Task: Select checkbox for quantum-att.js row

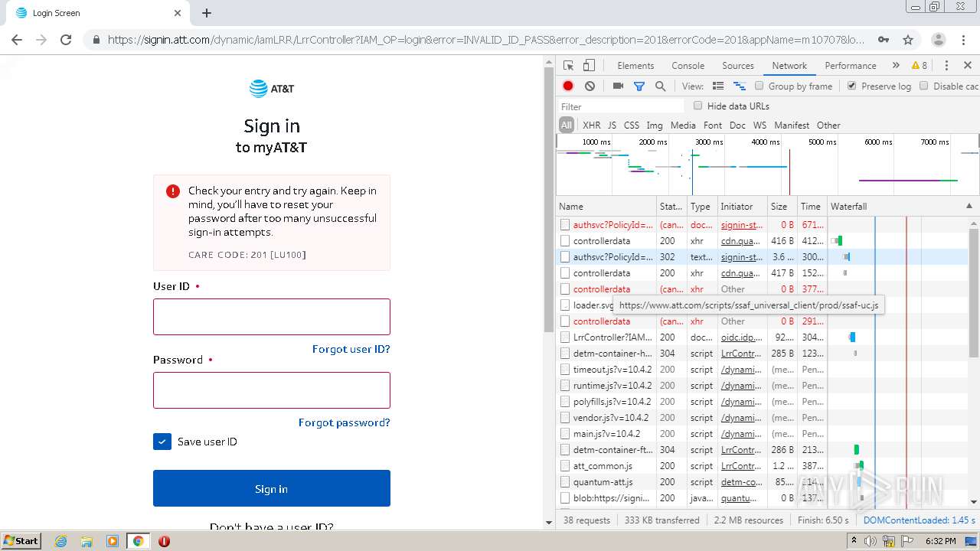Action: [x=564, y=482]
